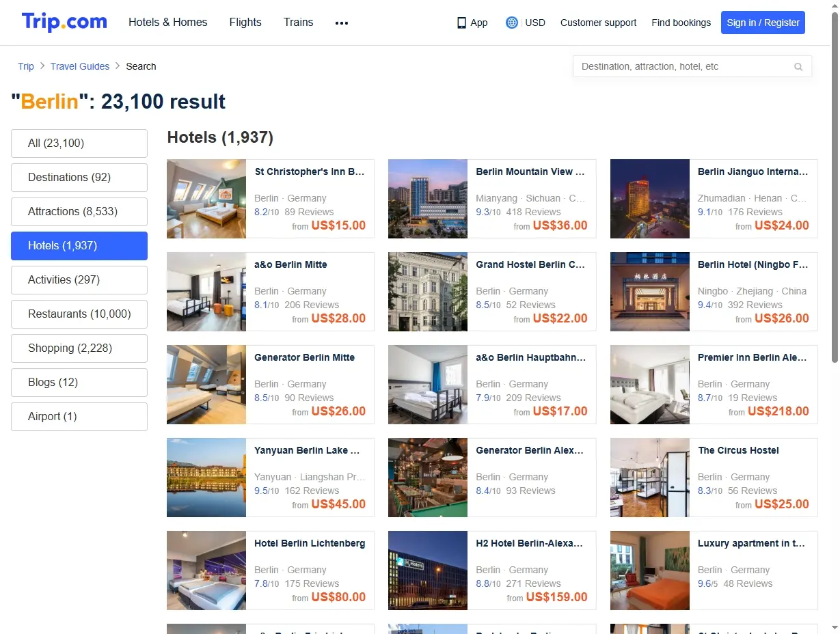Open the more options ellipsis menu
Screen dimensions: 840x634
tap(342, 23)
